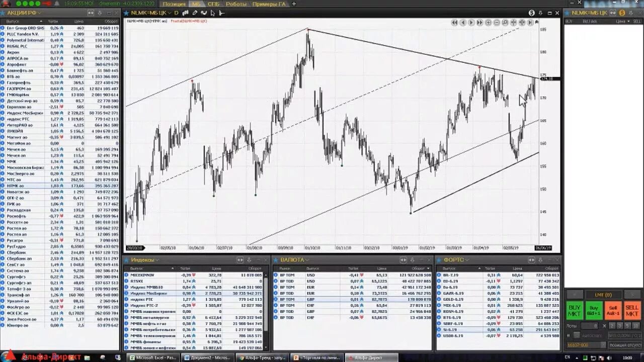The image size is (644, 362).
Task: Expand the ФОРТС panel dropdown
Action: click(467, 260)
